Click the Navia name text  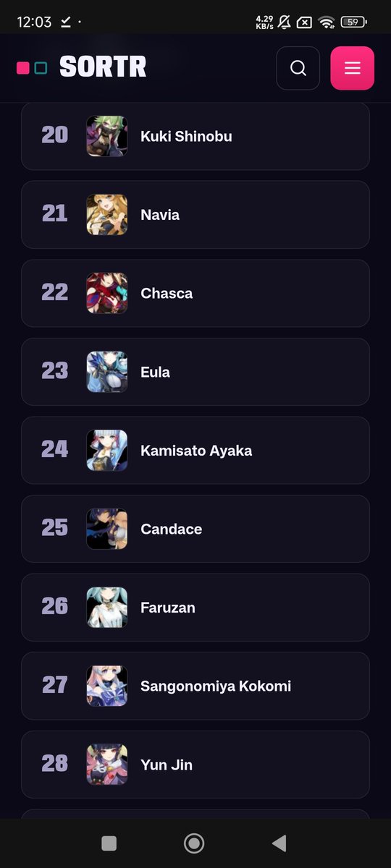(160, 215)
